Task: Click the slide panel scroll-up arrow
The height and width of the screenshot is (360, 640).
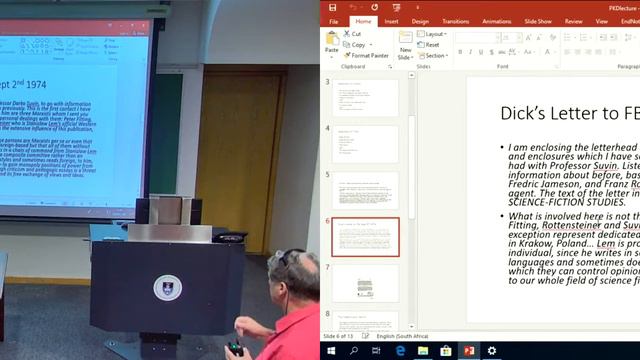Action: pos(411,76)
